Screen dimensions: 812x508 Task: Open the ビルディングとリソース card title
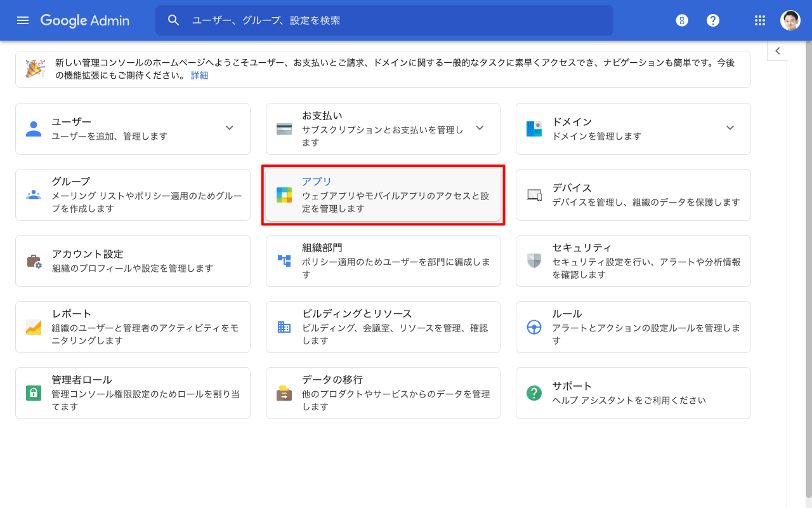point(357,314)
